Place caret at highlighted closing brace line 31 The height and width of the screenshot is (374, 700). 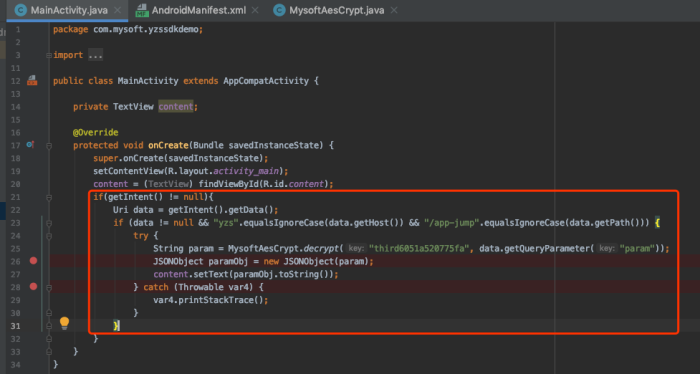[116, 326]
